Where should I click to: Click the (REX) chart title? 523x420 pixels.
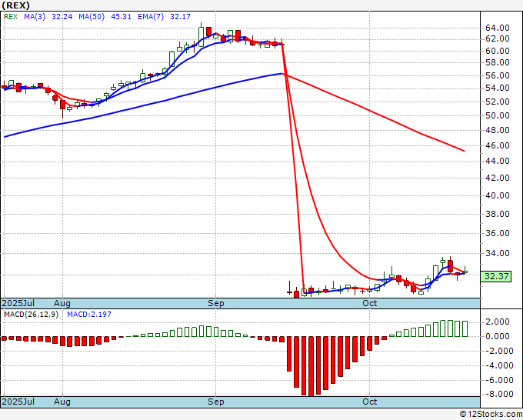16,5
